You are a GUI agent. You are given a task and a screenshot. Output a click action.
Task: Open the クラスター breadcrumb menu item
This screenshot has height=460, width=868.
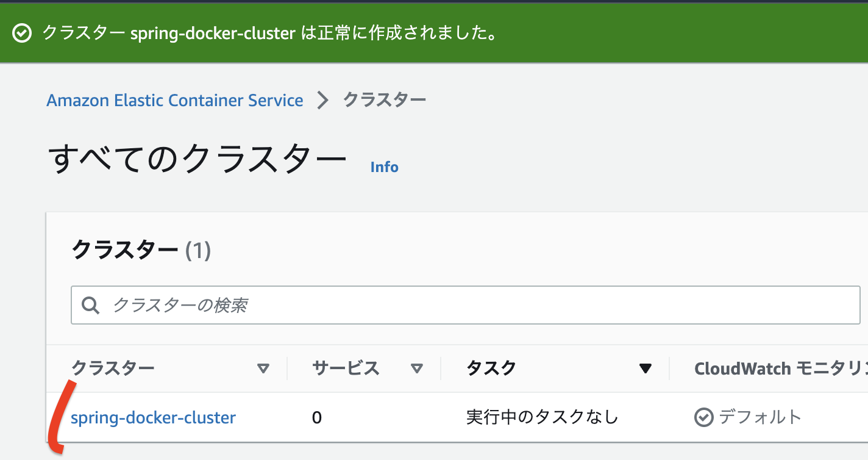point(385,100)
